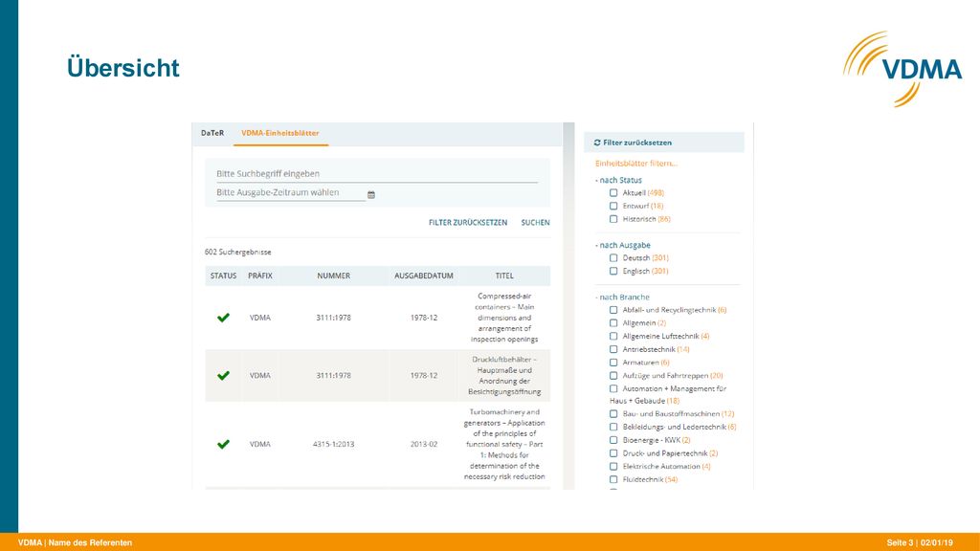
Task: Open the Compressed-air containers title
Action: [x=504, y=318]
